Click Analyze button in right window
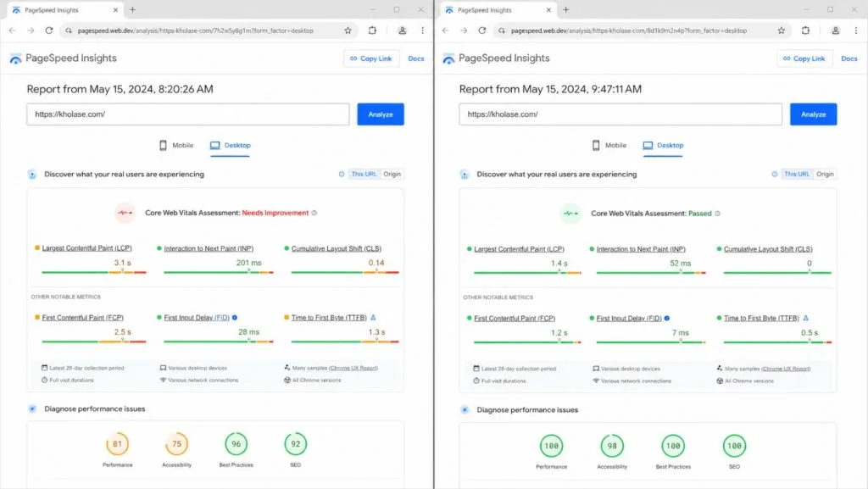The width and height of the screenshot is (868, 489). pos(813,114)
